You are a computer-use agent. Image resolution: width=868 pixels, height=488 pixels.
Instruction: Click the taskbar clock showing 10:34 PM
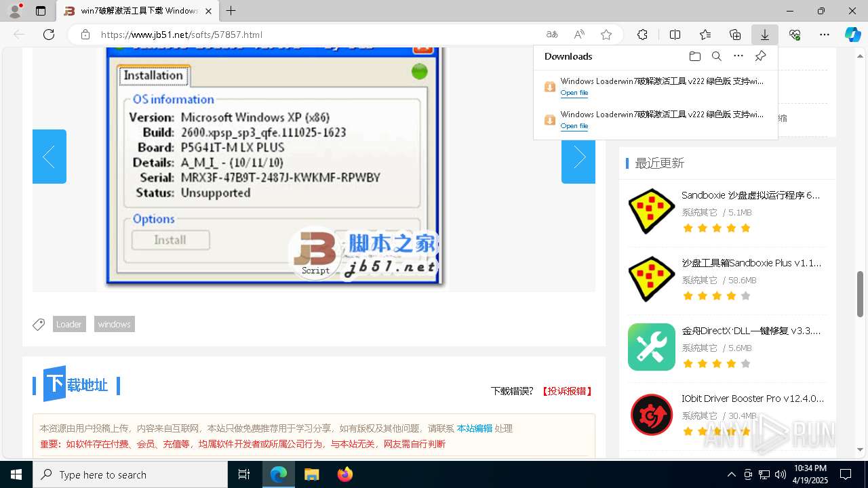pos(810,474)
